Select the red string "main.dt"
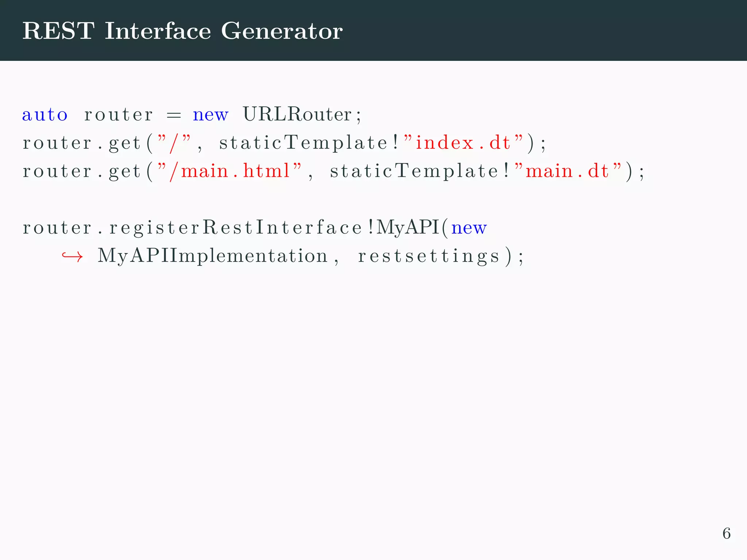The image size is (747, 560). 568,171
